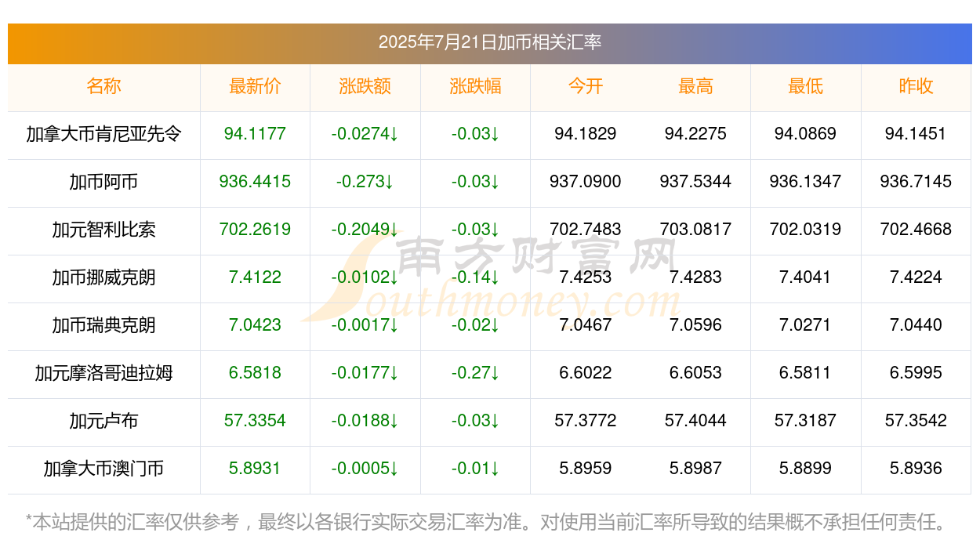The width and height of the screenshot is (980, 547).
Task: Click high value 703.0817
Action: (x=695, y=230)
